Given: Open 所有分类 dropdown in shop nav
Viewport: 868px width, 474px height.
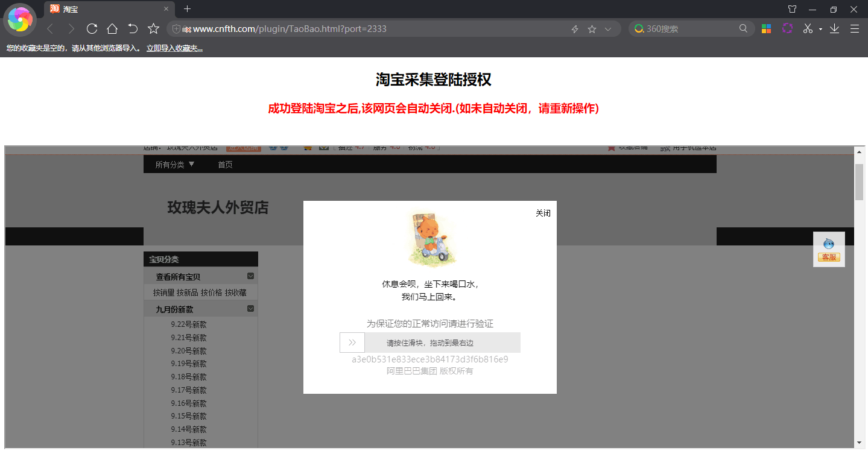Looking at the screenshot, I should point(175,165).
